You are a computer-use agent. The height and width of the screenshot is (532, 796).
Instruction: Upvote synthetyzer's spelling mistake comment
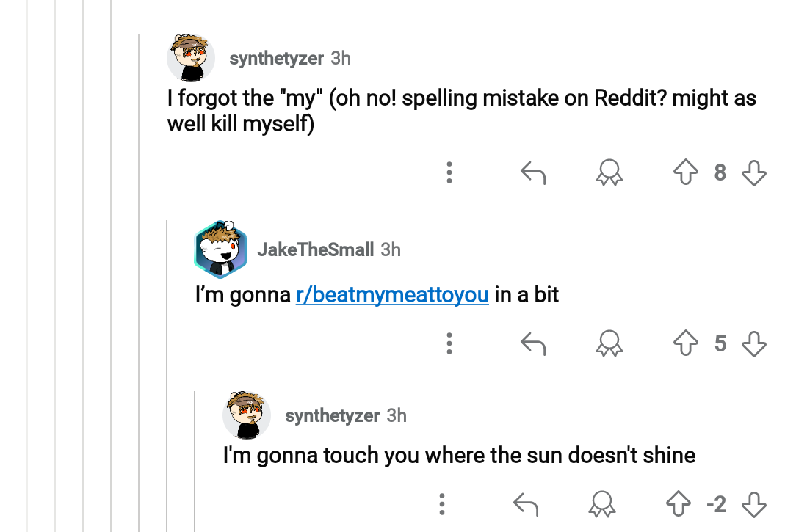coord(685,173)
